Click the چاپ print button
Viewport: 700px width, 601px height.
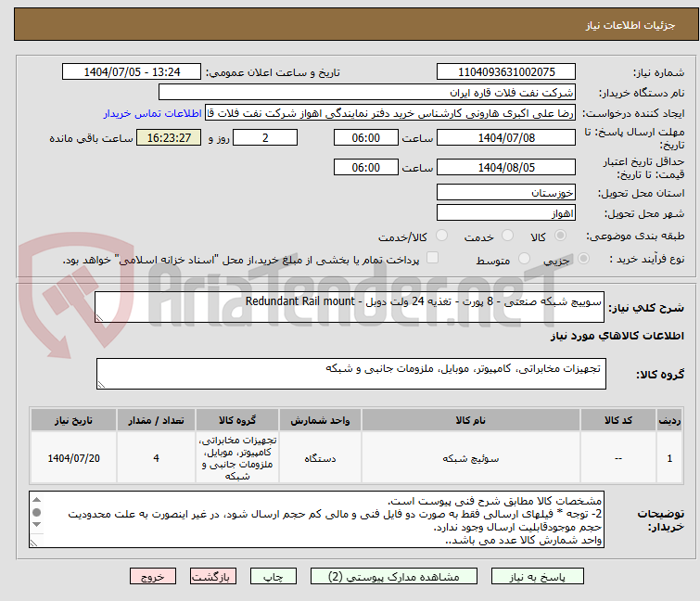click(274, 577)
